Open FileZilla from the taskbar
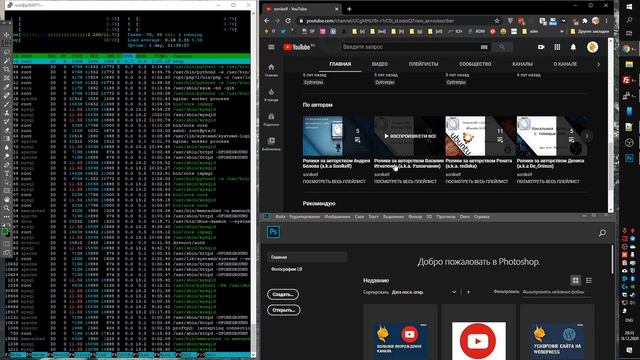The image size is (640, 360). [627, 80]
